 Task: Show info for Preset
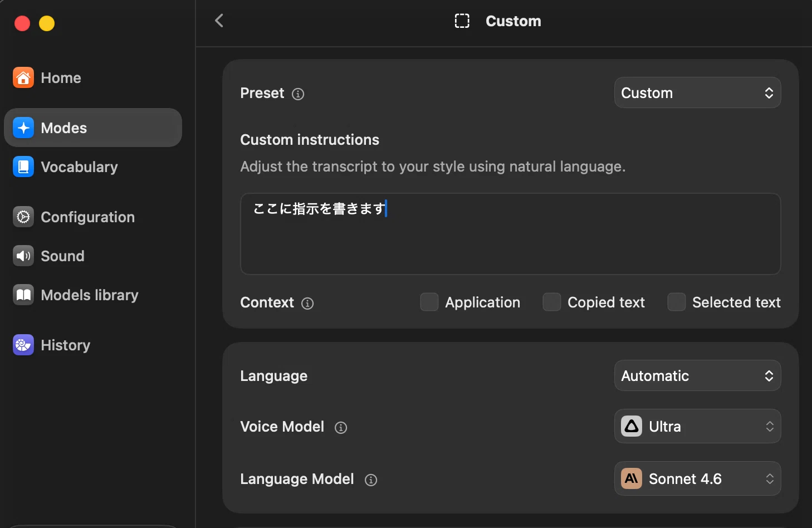pos(298,94)
